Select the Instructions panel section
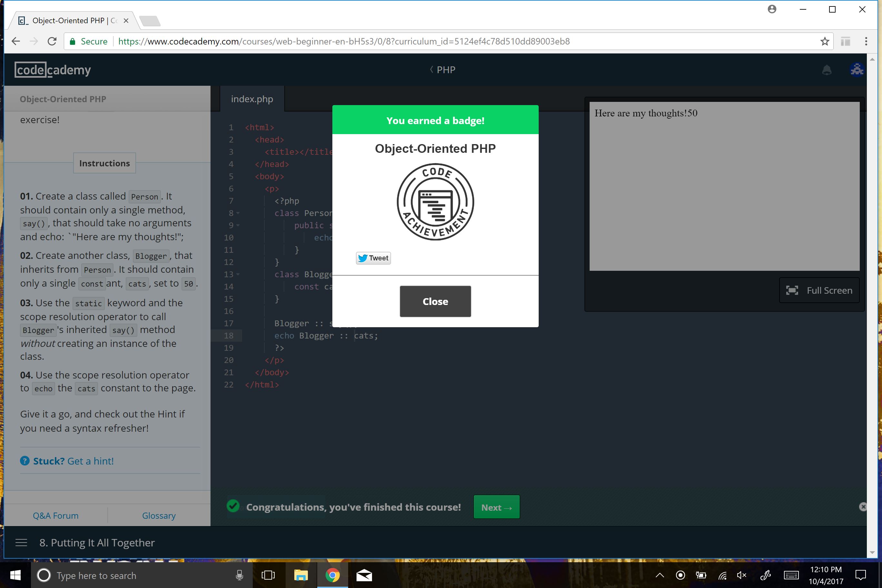The image size is (882, 588). tap(104, 163)
